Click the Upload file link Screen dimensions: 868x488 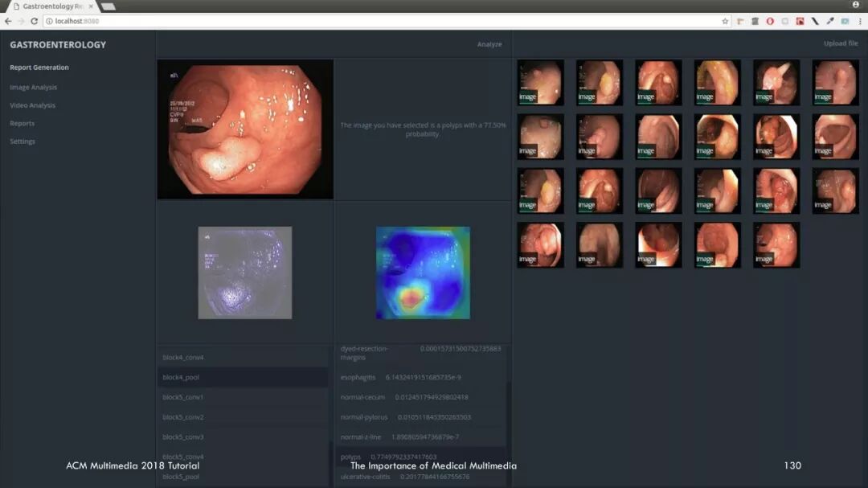point(841,43)
